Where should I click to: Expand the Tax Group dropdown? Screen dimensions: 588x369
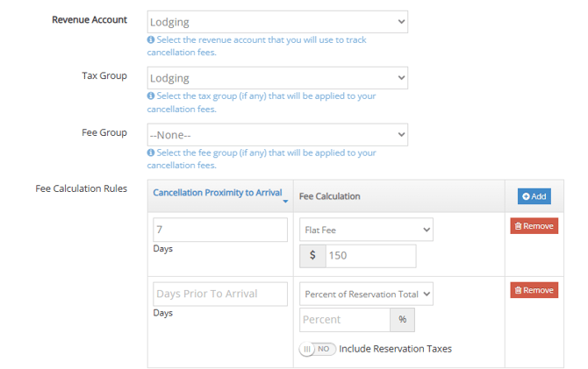click(x=277, y=78)
